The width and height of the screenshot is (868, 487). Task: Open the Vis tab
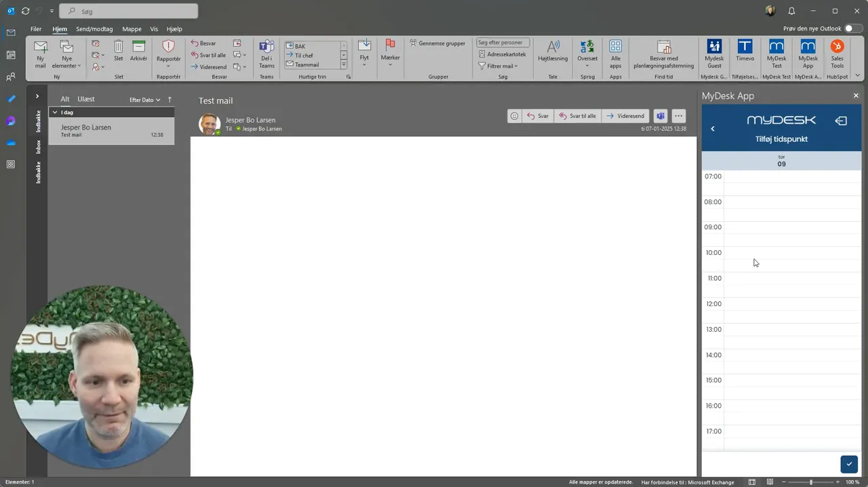tap(154, 29)
